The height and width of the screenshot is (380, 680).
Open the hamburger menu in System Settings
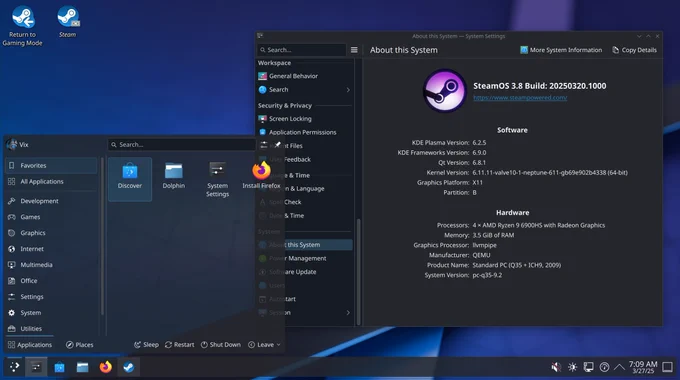coord(354,50)
